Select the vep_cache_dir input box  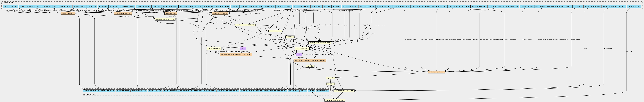pos(270,6)
